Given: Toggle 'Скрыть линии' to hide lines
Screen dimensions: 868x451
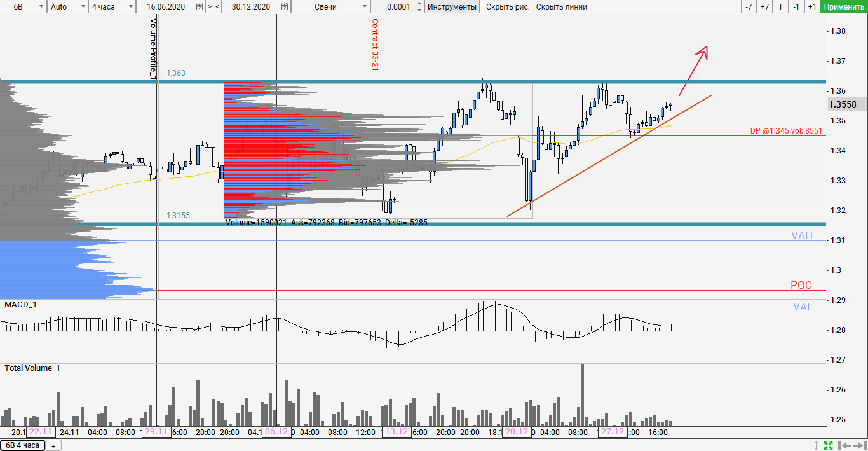Looking at the screenshot, I should point(561,7).
